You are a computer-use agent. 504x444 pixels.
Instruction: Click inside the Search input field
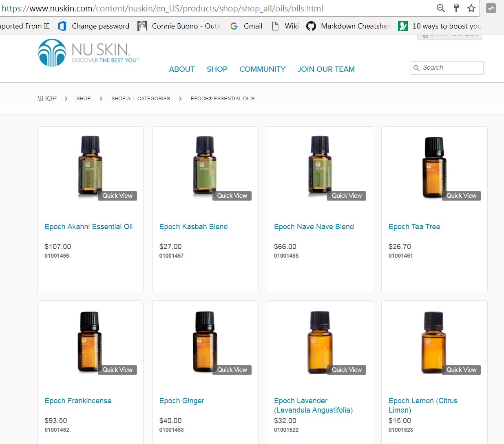[451, 68]
